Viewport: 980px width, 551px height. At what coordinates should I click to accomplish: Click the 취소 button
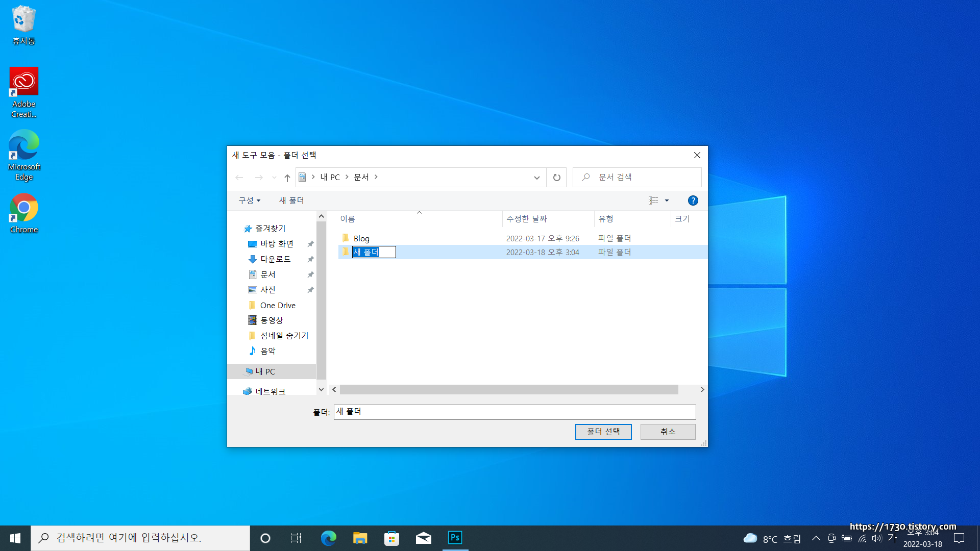click(668, 432)
